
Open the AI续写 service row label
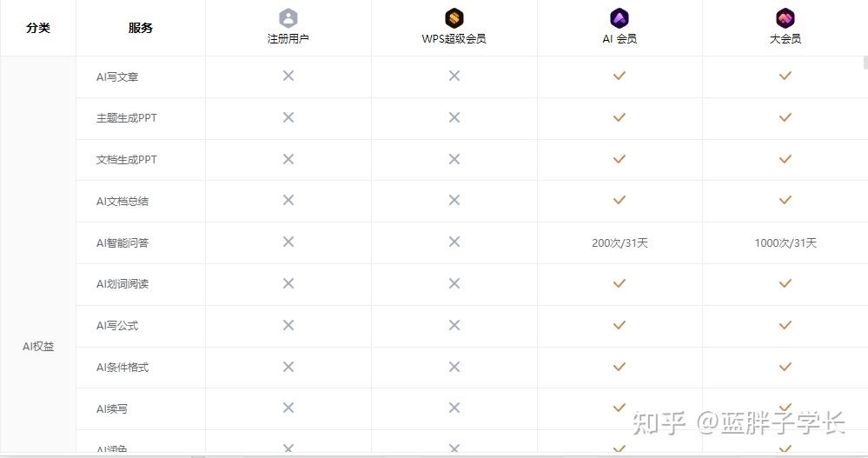tap(112, 408)
